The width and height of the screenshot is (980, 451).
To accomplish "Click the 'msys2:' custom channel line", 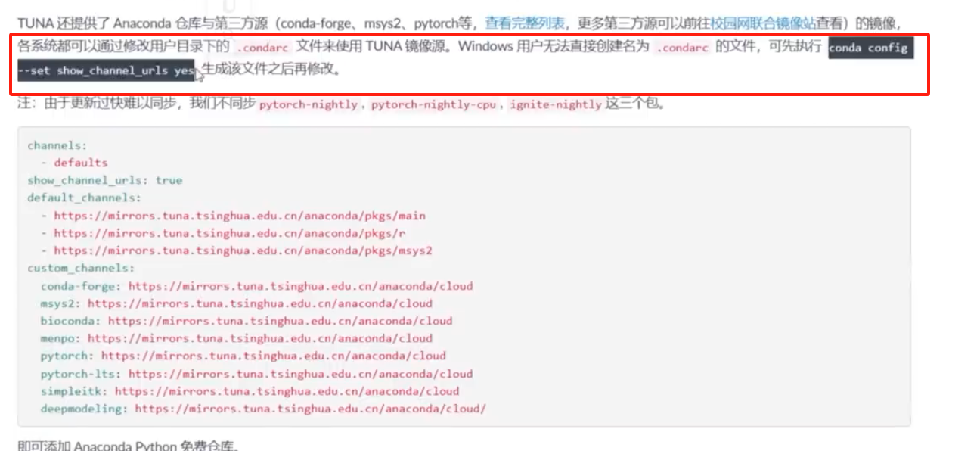I will [x=237, y=303].
